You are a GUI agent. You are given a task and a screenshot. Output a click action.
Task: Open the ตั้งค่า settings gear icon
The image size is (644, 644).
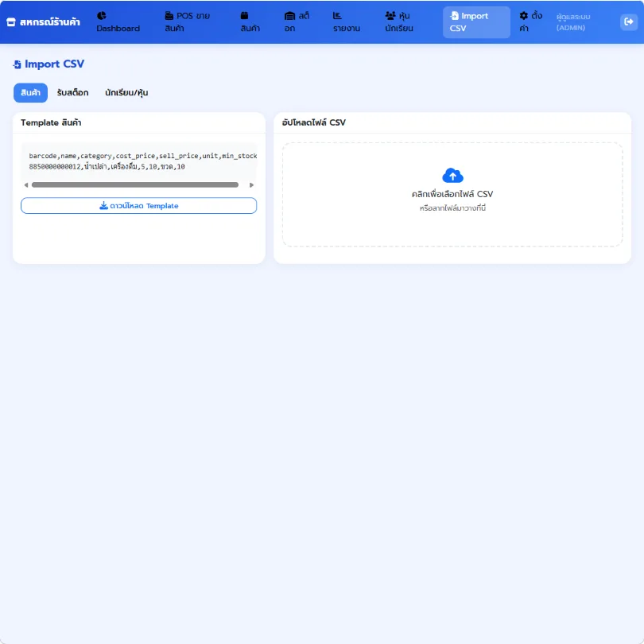pyautogui.click(x=524, y=16)
